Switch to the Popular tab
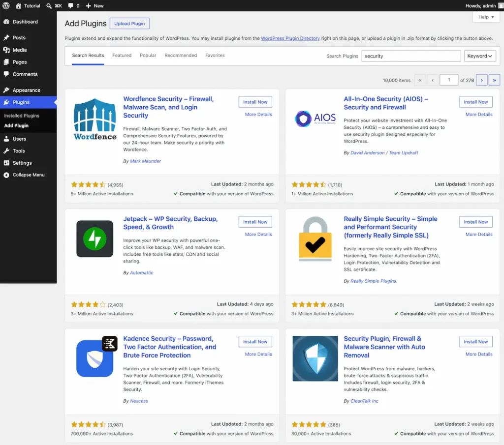The width and height of the screenshot is (504, 445). pyautogui.click(x=148, y=55)
